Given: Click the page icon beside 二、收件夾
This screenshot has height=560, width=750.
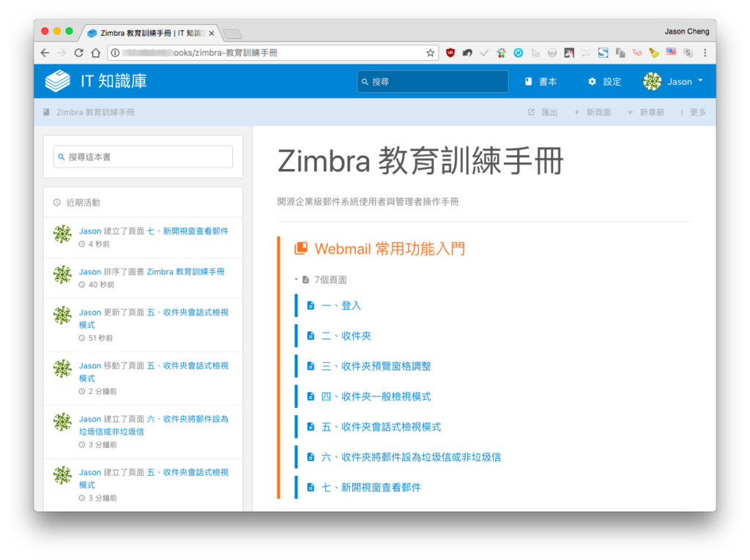Looking at the screenshot, I should [x=311, y=336].
